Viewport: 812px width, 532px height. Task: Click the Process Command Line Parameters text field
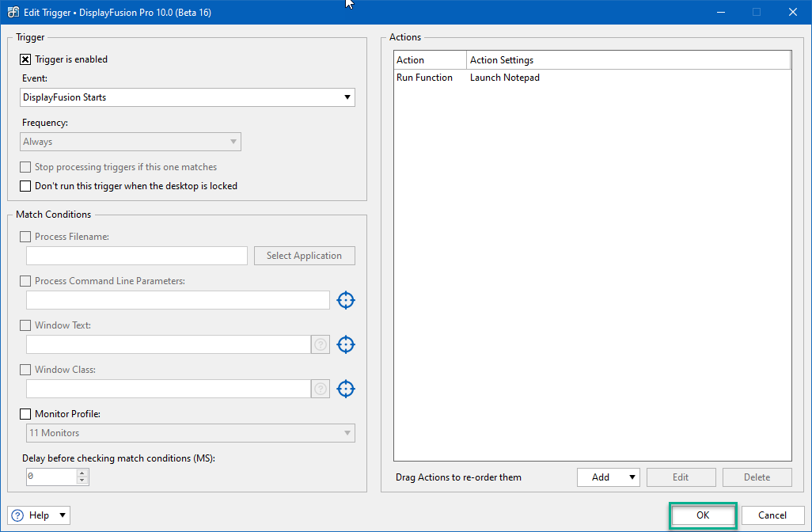(x=177, y=300)
